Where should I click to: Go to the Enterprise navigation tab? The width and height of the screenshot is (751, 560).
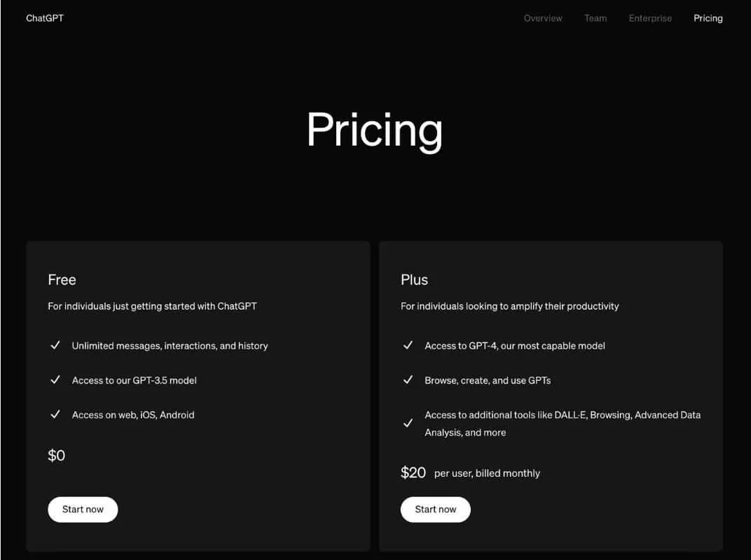pos(650,18)
